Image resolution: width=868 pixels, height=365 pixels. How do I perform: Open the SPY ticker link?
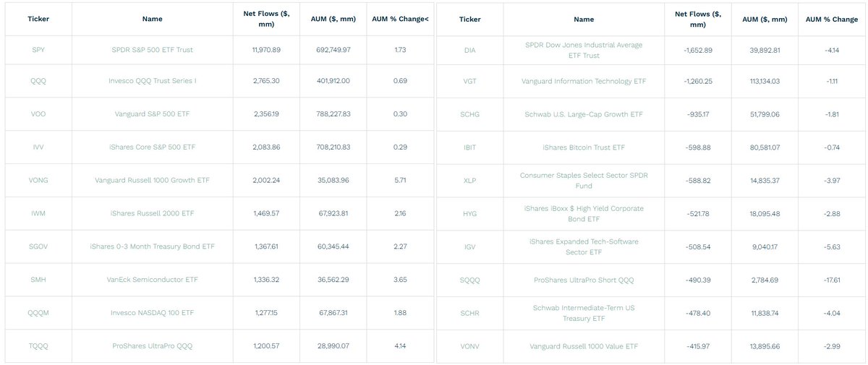38,49
